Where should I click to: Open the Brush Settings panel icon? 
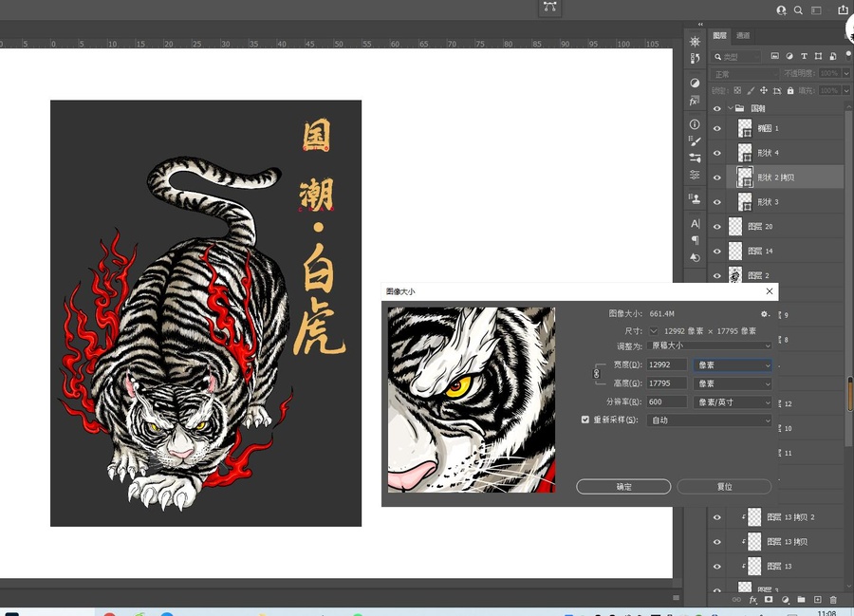(695, 158)
